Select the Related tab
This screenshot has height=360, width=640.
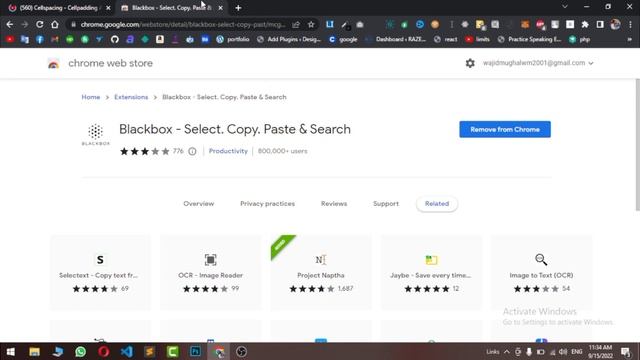point(437,204)
